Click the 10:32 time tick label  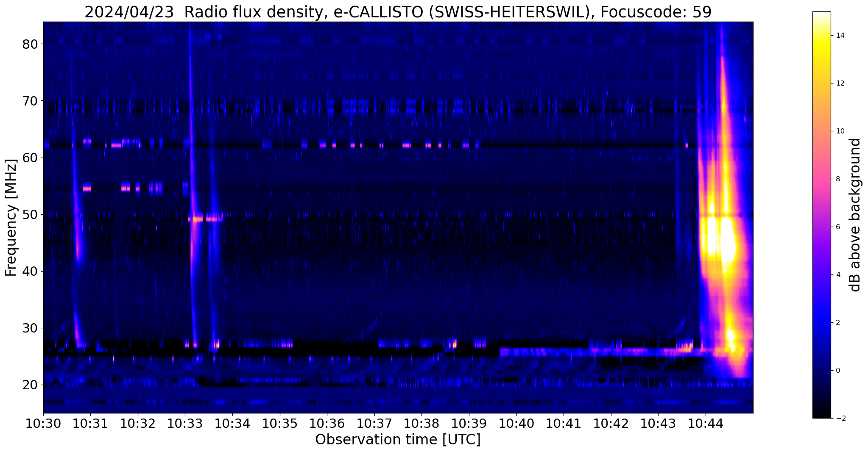[x=138, y=423]
